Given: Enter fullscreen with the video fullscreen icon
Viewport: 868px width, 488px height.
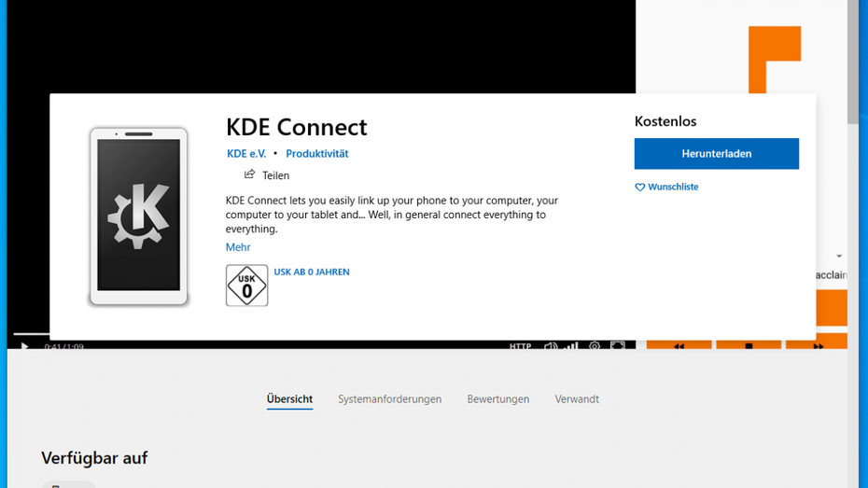Looking at the screenshot, I should tap(618, 346).
